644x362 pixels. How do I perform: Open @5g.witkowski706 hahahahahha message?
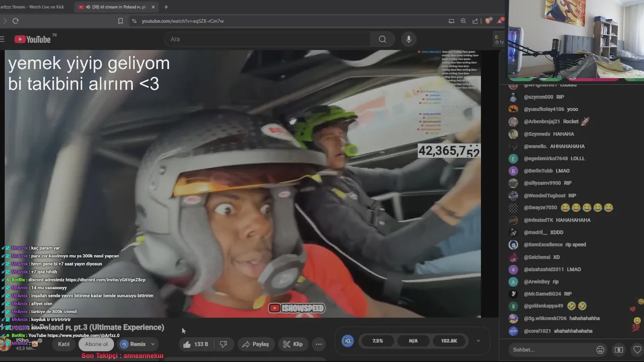[561, 318]
